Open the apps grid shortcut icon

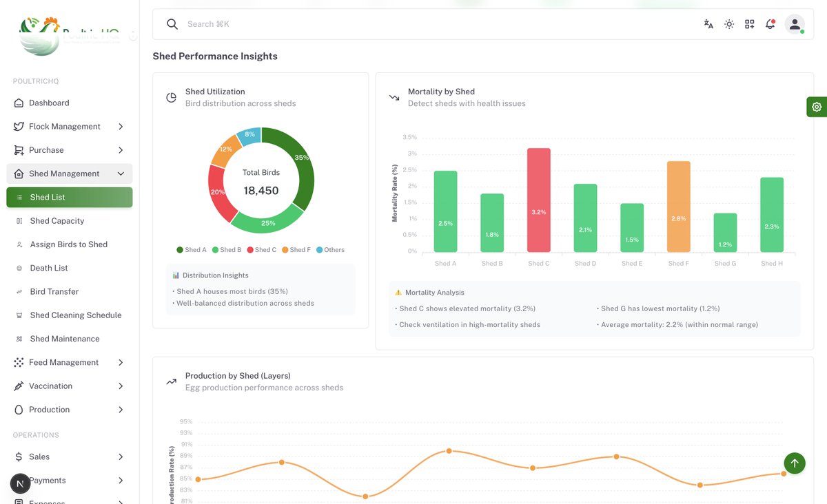click(x=750, y=24)
